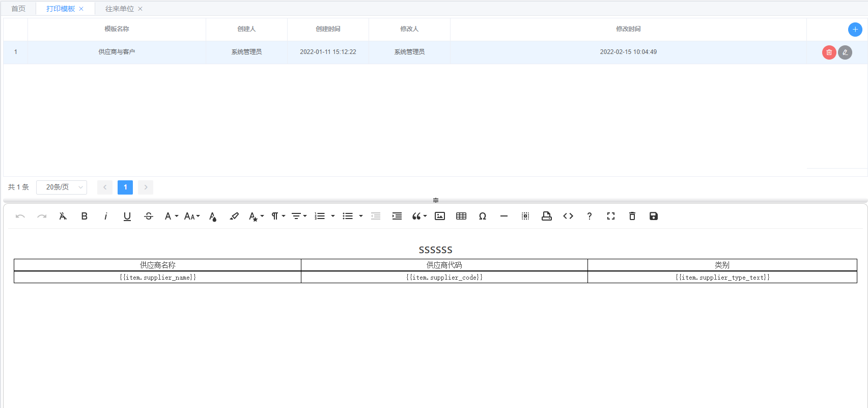Viewport: 868px width, 408px height.
Task: Click the ordered list icon
Action: [x=320, y=216]
